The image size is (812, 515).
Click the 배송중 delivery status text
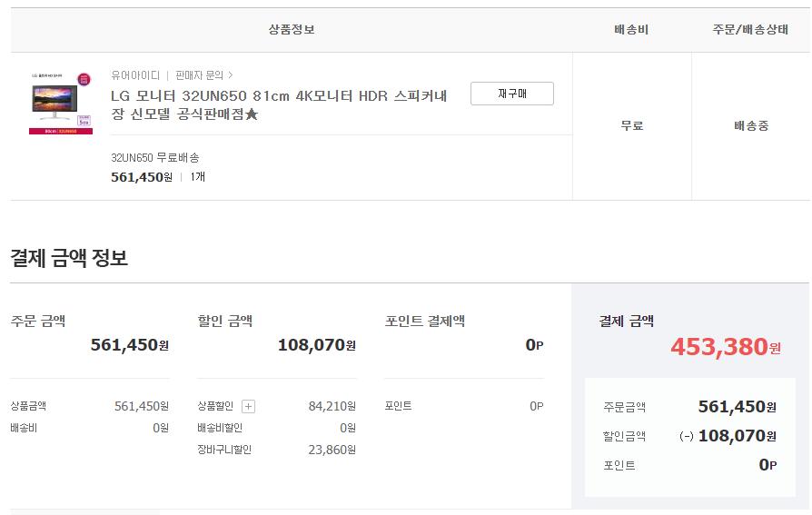click(751, 126)
